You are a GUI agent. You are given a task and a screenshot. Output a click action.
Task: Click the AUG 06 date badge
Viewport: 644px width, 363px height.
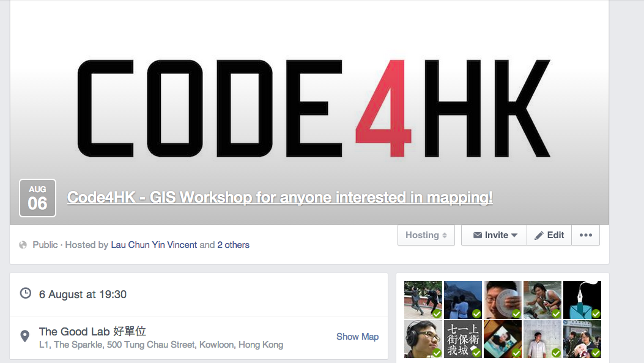[37, 198]
